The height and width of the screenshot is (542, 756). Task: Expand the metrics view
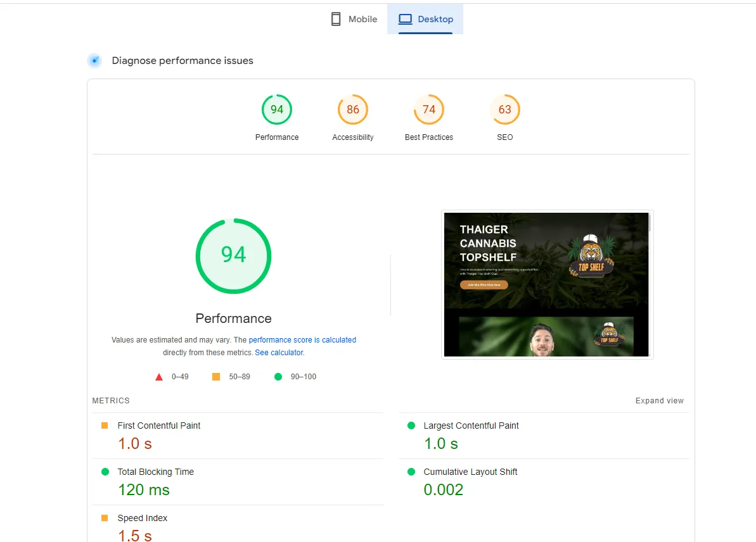659,401
